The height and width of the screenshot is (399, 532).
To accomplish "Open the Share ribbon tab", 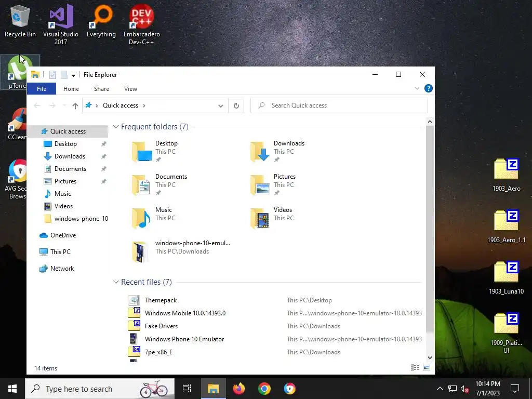I will click(x=101, y=89).
